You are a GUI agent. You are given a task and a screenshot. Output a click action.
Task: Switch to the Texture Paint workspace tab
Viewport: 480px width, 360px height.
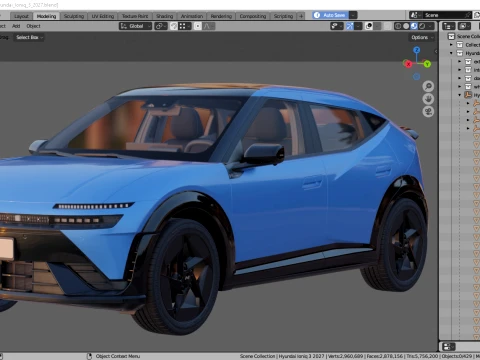point(135,16)
